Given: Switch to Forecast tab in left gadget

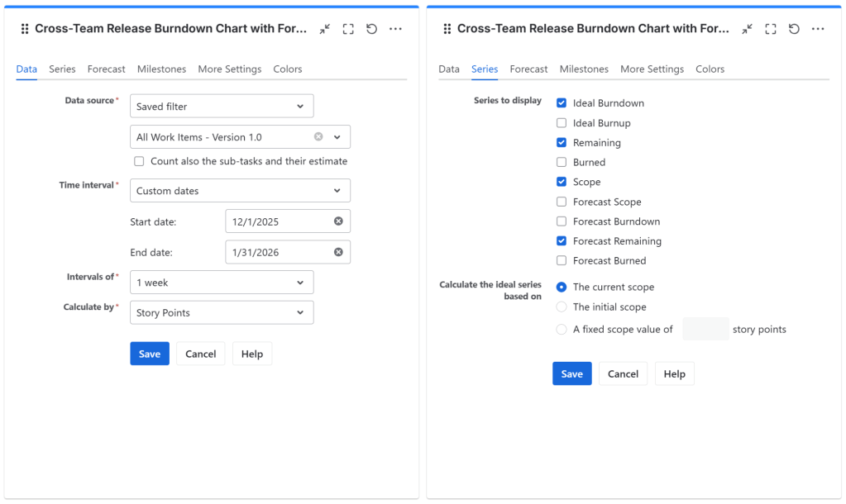Looking at the screenshot, I should 107,69.
